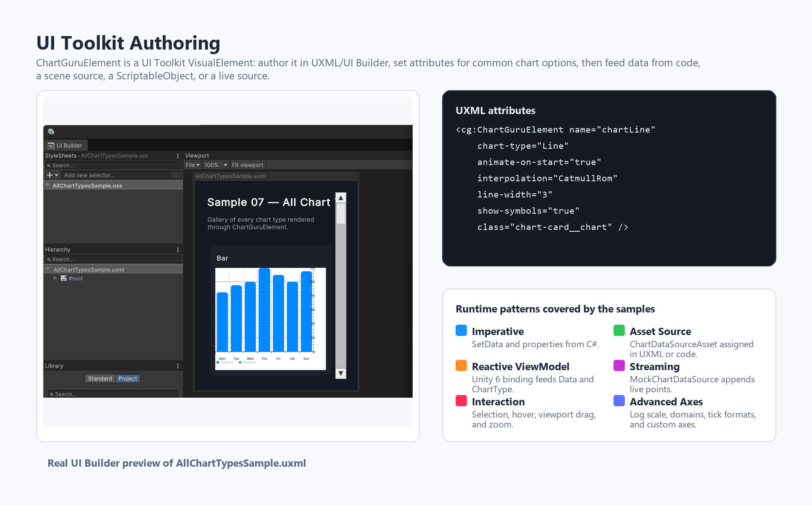Click the Add new selector field
The width and height of the screenshot is (812, 505).
121,175
